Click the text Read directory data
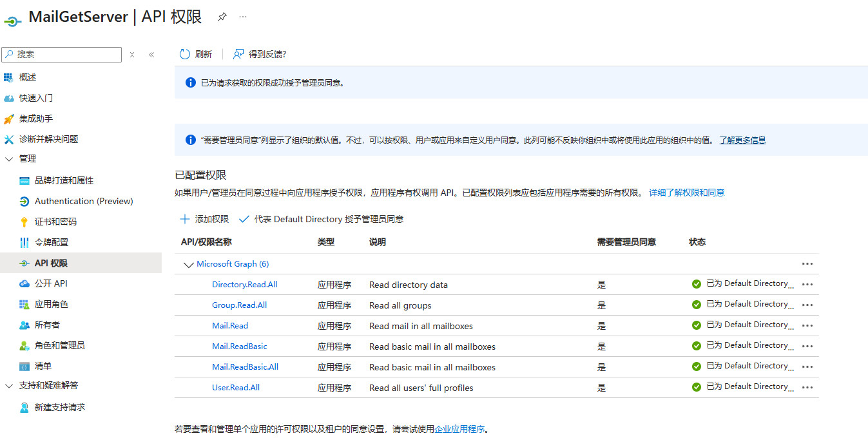This screenshot has width=868, height=447. 409,285
